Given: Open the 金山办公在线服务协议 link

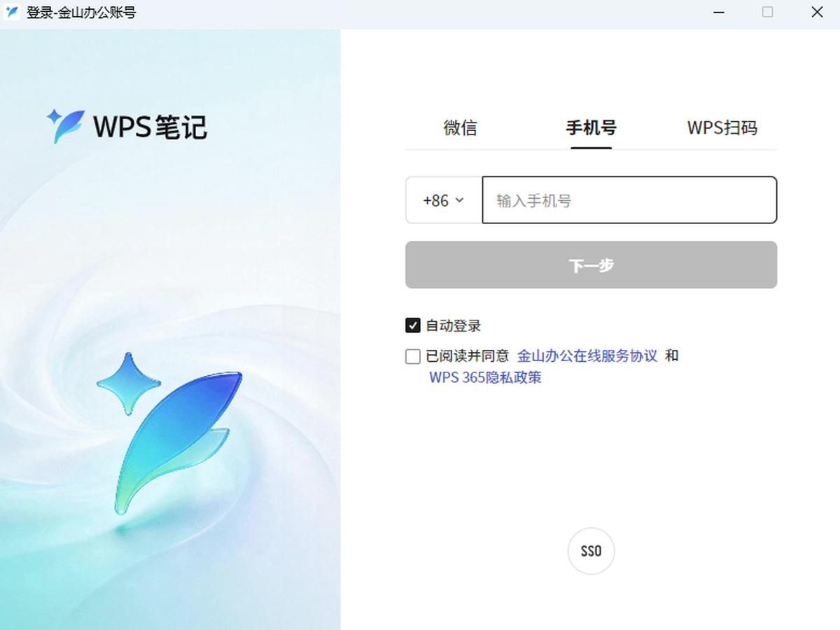Looking at the screenshot, I should coord(587,356).
